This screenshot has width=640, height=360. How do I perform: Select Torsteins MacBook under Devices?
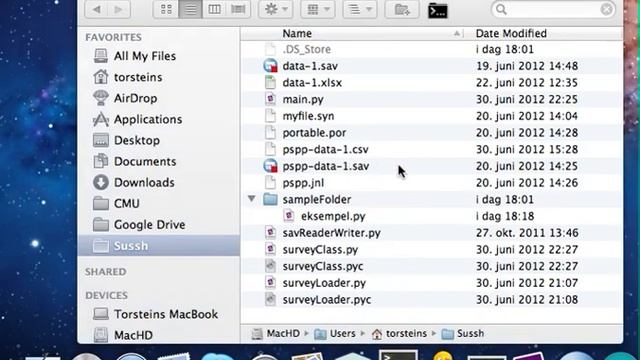[156, 314]
